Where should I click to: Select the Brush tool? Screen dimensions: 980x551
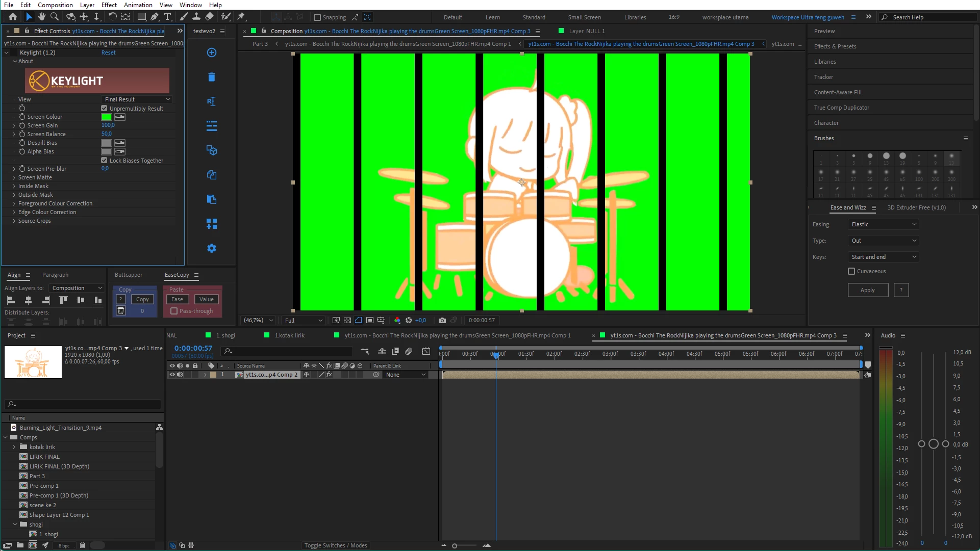coord(184,17)
